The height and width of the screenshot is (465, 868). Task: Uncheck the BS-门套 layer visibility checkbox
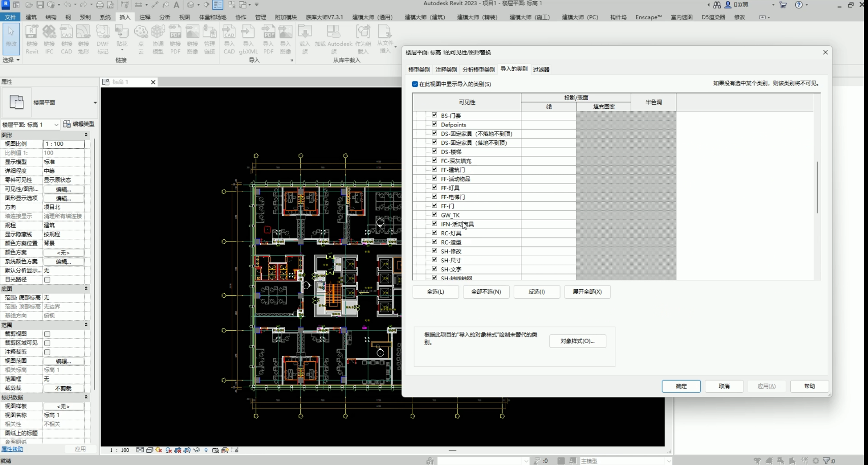tap(435, 115)
